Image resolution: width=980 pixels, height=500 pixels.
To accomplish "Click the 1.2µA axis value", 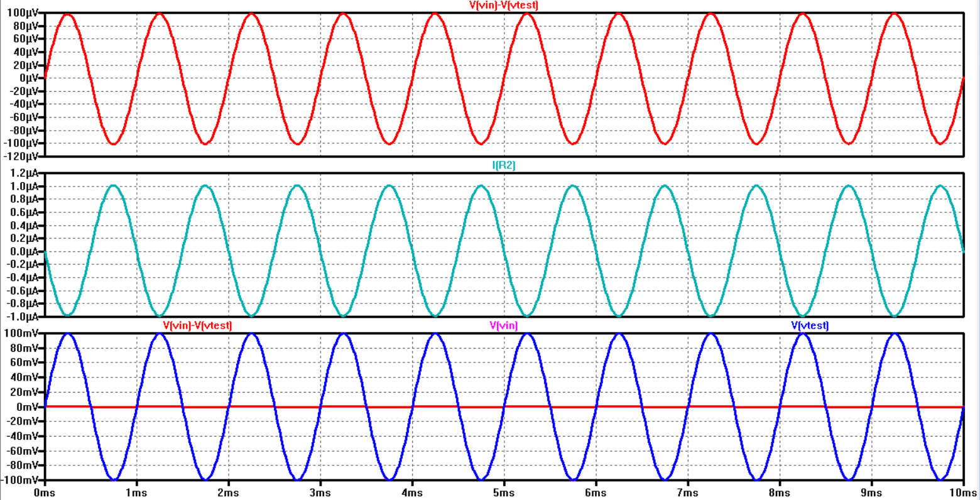I will (x=24, y=173).
